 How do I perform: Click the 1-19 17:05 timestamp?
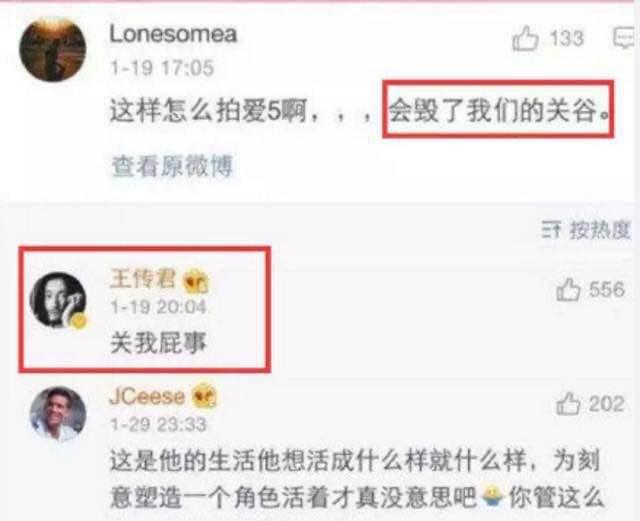pos(162,67)
